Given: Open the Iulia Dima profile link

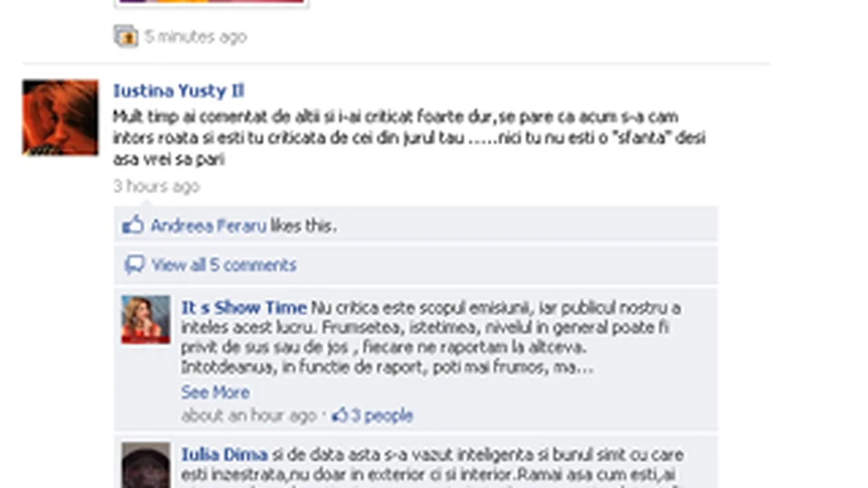Looking at the screenshot, I should [x=224, y=455].
